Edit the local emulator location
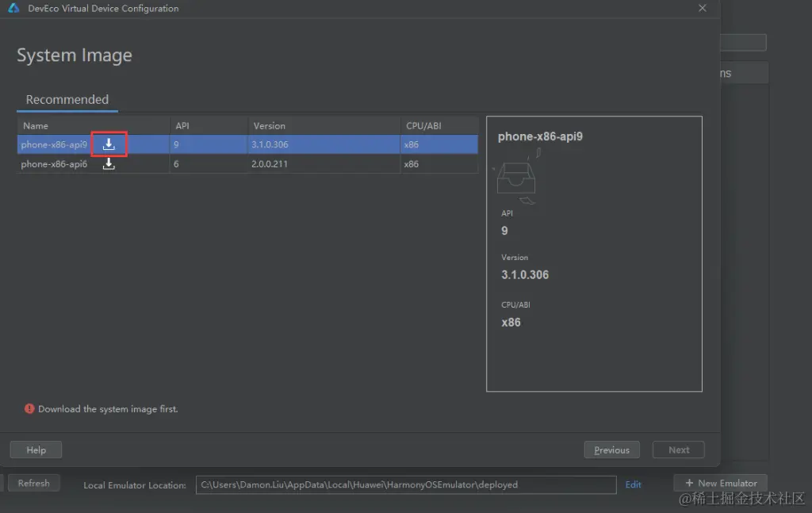Screen dimensions: 812x513 coord(633,484)
